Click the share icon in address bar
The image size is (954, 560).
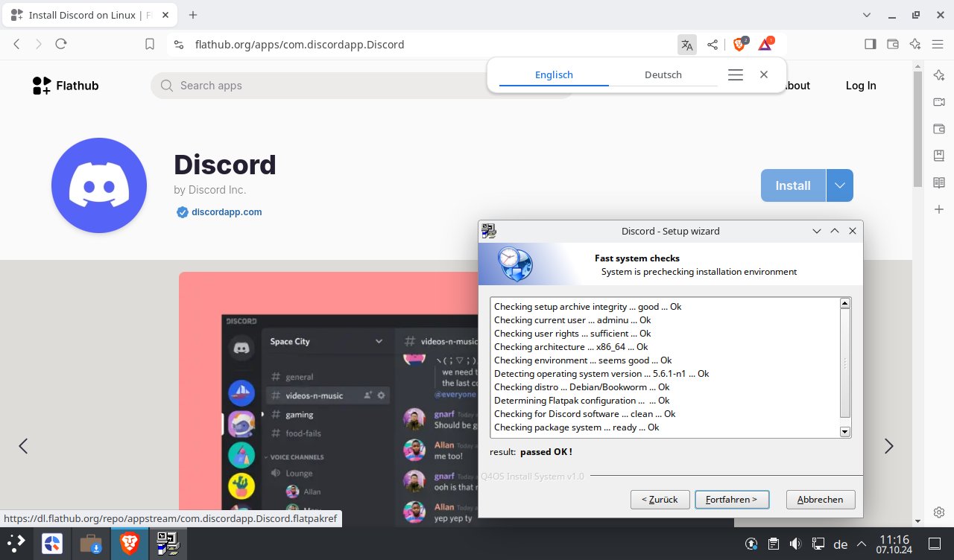point(713,45)
